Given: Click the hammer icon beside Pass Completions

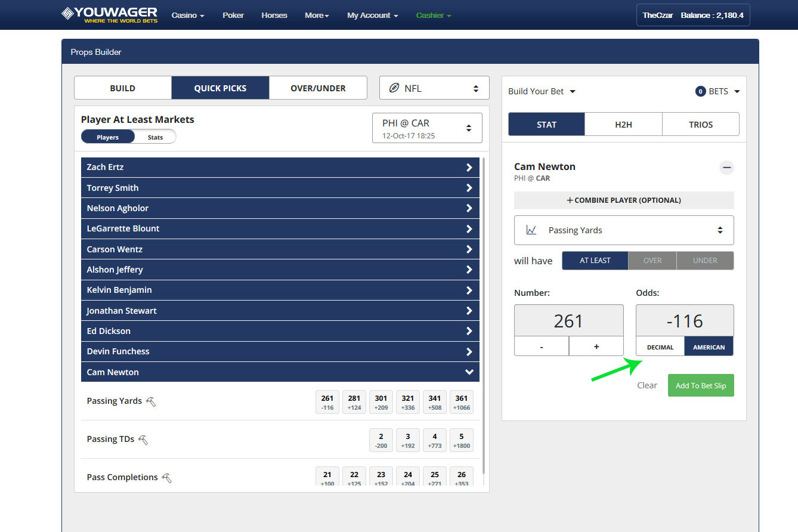Looking at the screenshot, I should point(167,478).
